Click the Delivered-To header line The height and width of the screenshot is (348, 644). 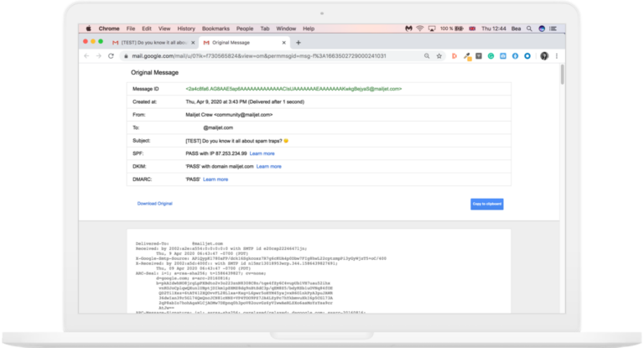tap(179, 244)
